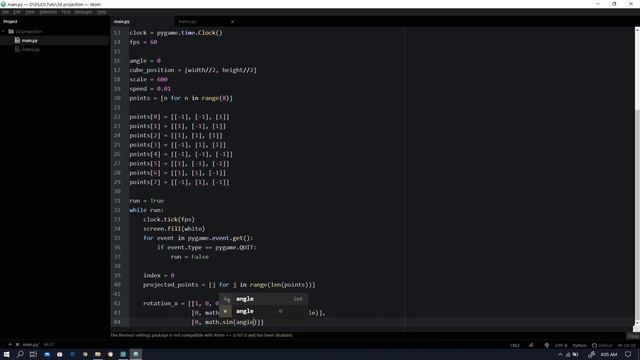
Task: Click the 'points[0]' assignment line
Action: tap(180, 117)
